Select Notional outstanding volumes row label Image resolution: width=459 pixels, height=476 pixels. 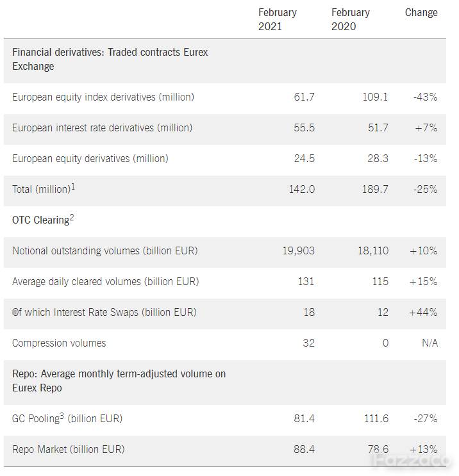tap(104, 250)
